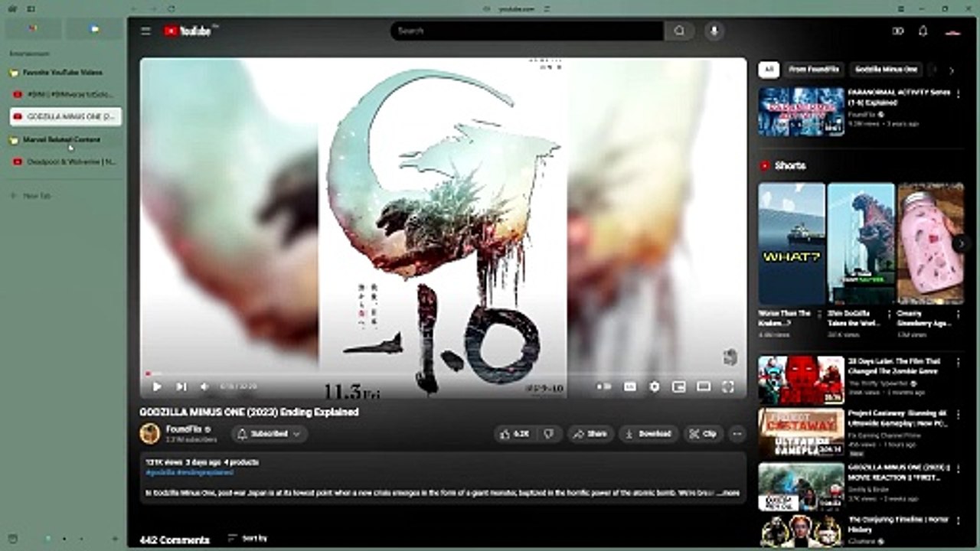Seek on the video progress bar
Image resolution: width=980 pixels, height=551 pixels.
click(x=443, y=374)
